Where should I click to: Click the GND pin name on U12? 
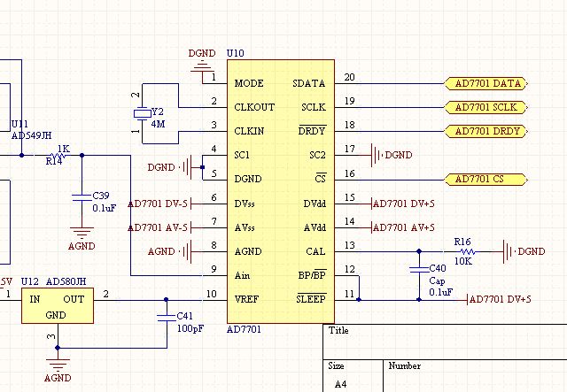56,315
